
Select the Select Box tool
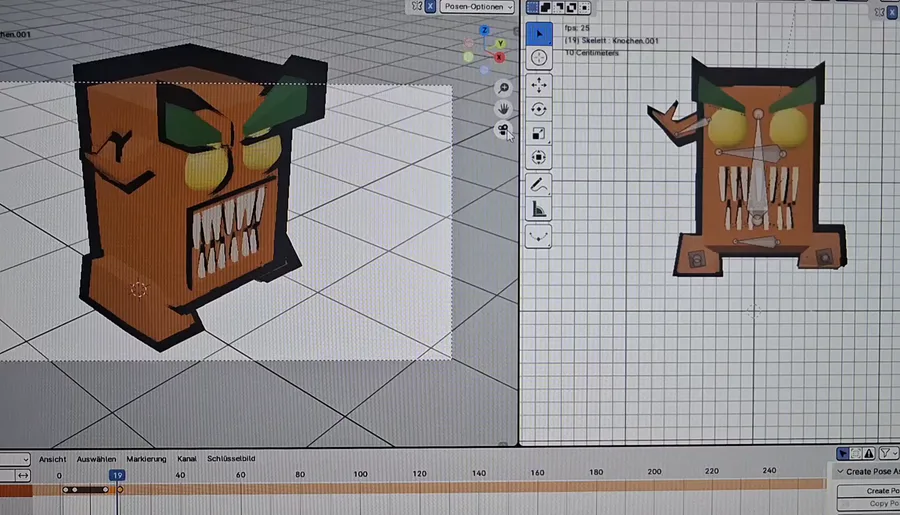click(x=538, y=34)
